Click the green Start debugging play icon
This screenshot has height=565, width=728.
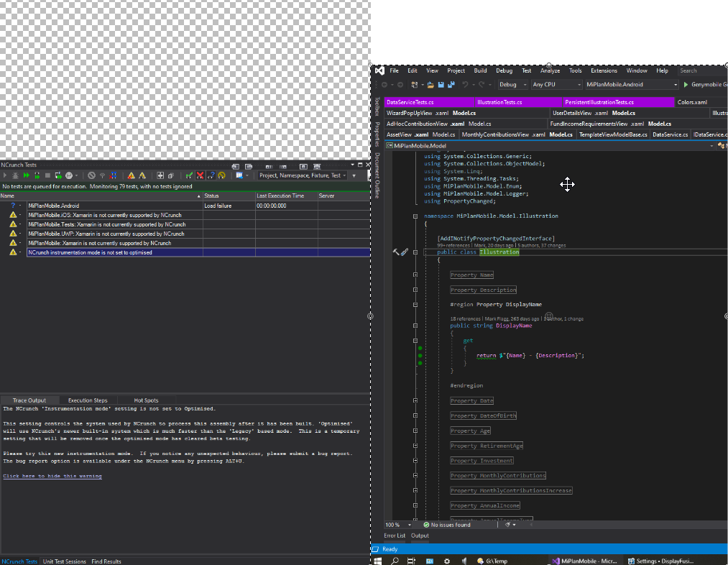[x=686, y=85]
